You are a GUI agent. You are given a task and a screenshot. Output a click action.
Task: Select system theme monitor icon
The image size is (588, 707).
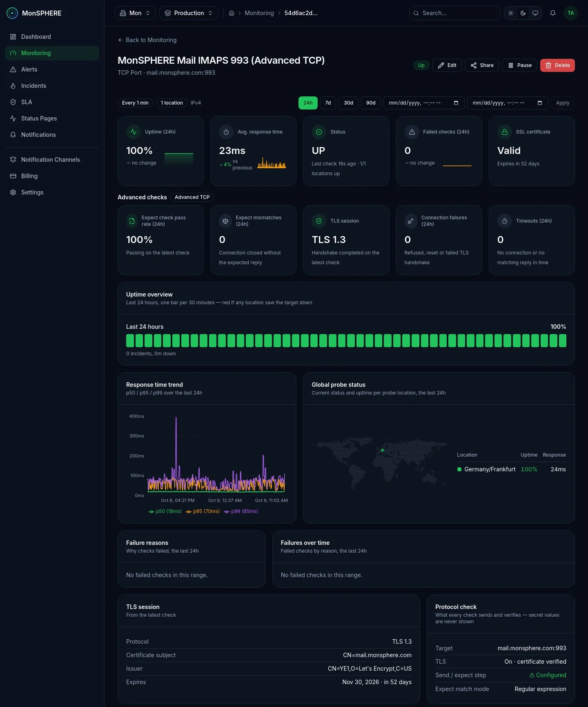click(x=535, y=13)
